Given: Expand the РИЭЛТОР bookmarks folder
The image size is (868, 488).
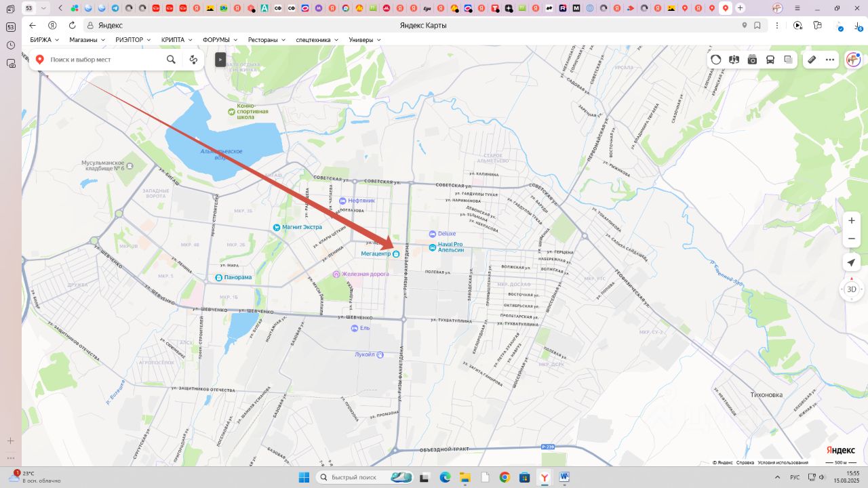Looking at the screenshot, I should pos(134,40).
